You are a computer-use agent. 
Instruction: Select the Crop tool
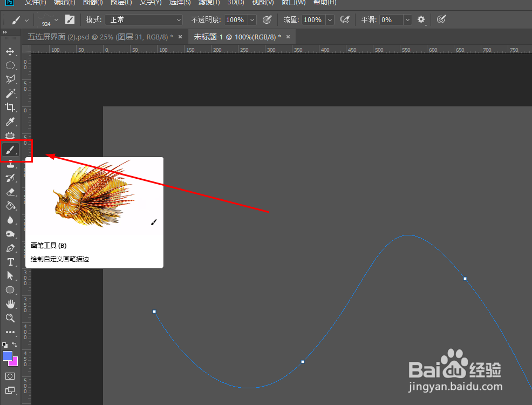tap(10, 107)
